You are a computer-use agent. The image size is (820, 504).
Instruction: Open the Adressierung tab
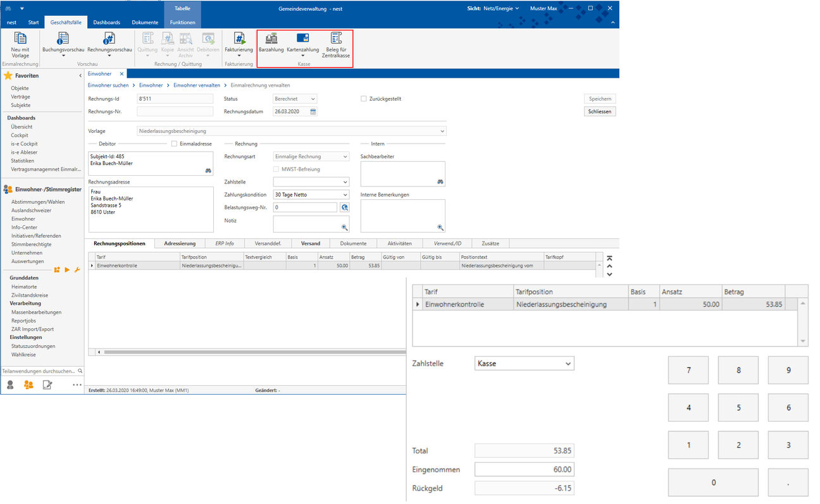[x=180, y=243]
